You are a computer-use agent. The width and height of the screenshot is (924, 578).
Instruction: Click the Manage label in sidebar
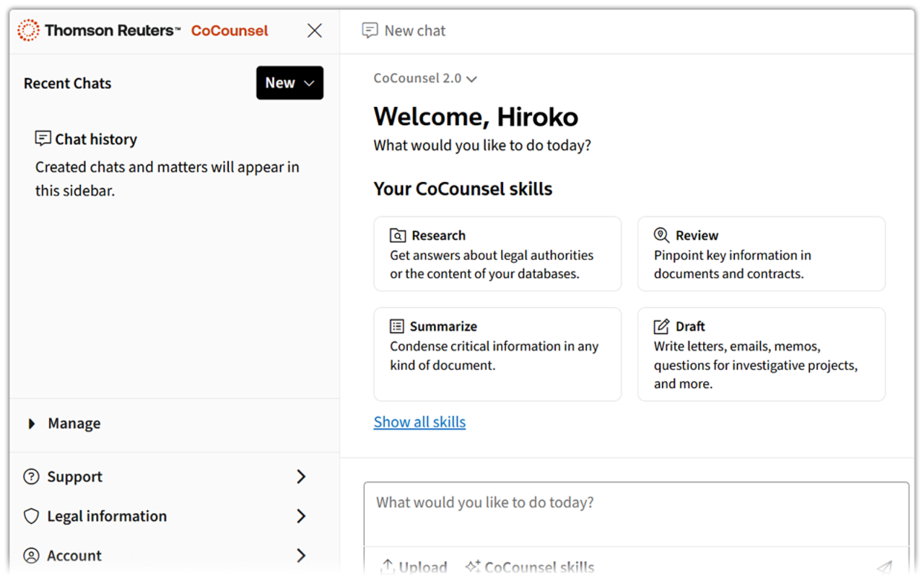(x=74, y=424)
